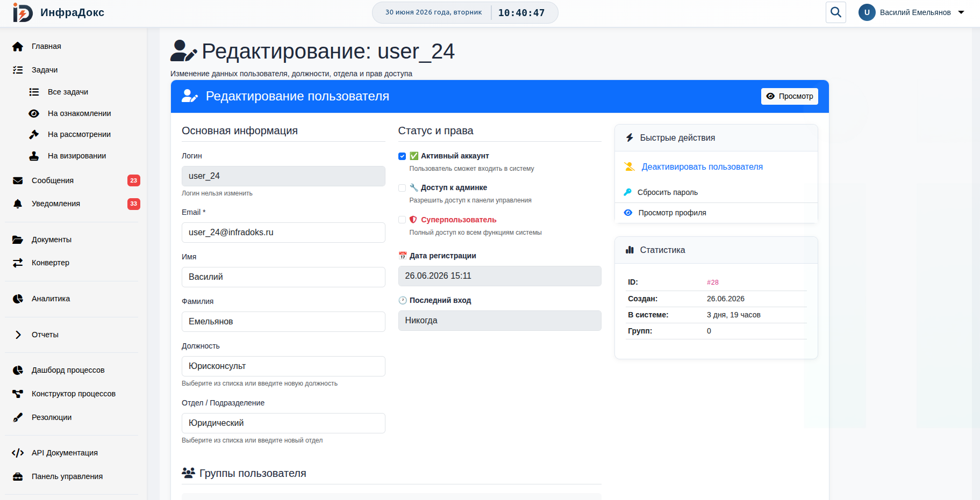Click the key icon near Сбросить пароль
Image resolution: width=980 pixels, height=500 pixels.
click(x=627, y=192)
